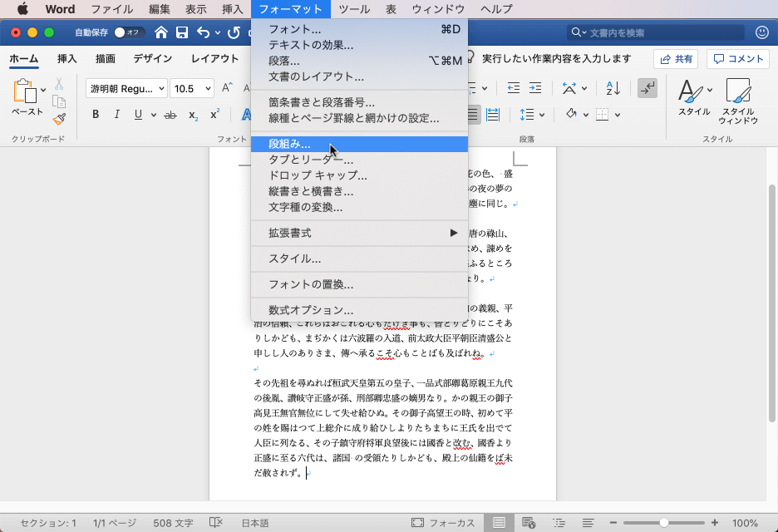Click the Distribute text alignment icon

click(493, 115)
